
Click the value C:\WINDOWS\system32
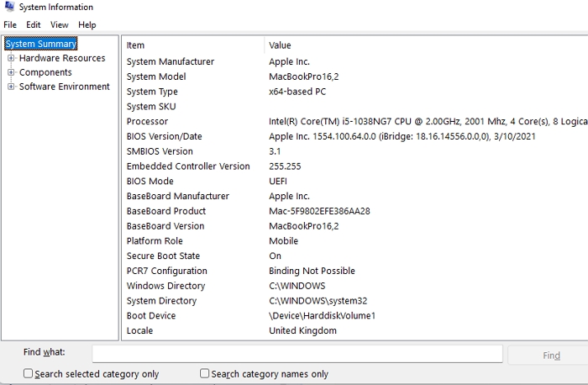pyautogui.click(x=318, y=301)
